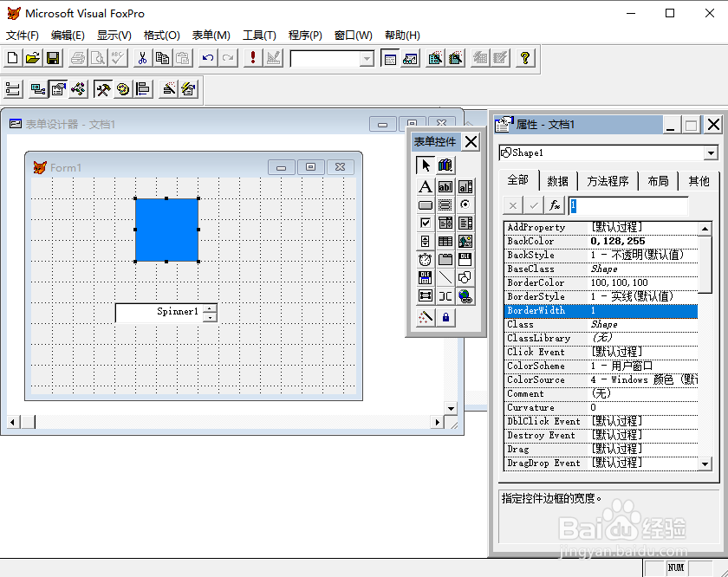Select the Spinner tool in Form Controls

(425, 242)
